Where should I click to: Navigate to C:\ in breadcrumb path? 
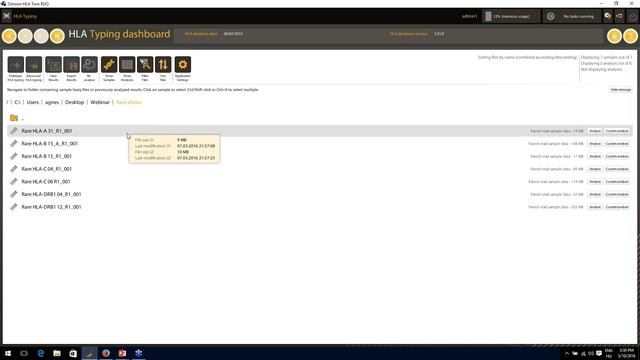tap(18, 102)
